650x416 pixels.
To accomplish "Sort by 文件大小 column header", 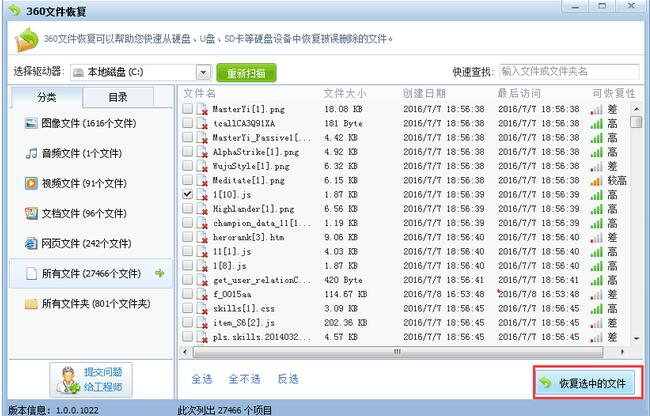I will 345,94.
